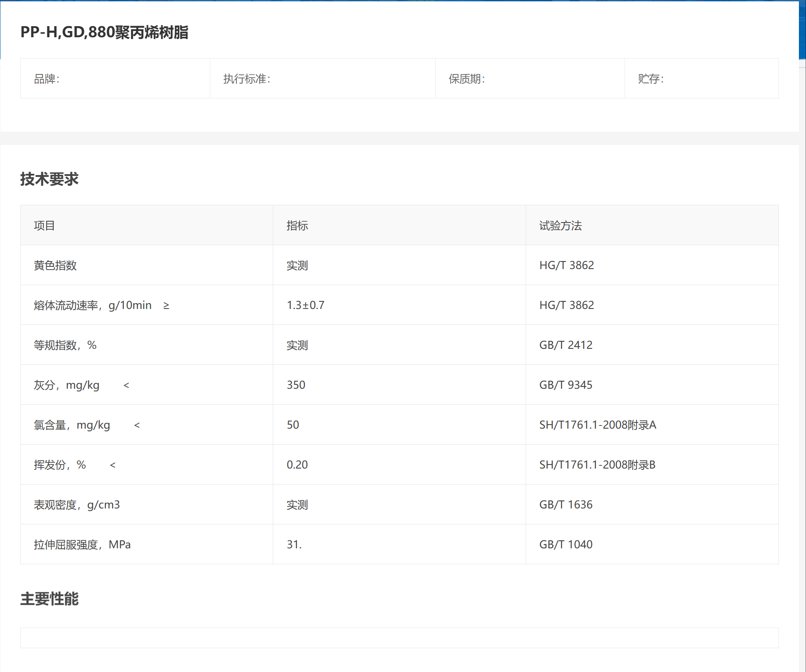
Task: Click the 贮存 field label
Action: (x=651, y=79)
